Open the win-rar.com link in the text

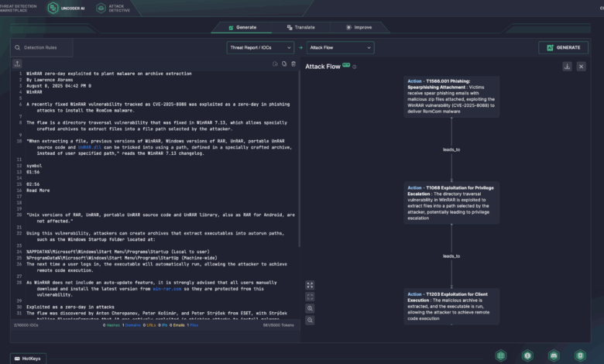coord(166,289)
